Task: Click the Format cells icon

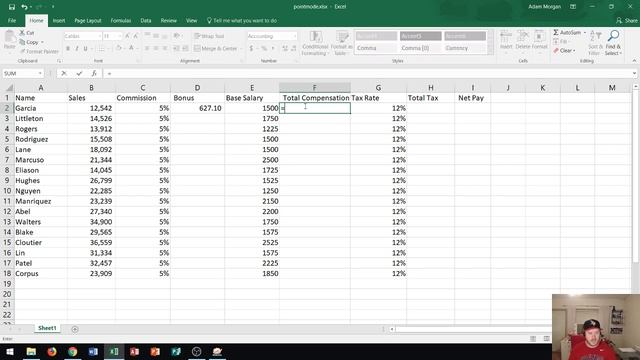Action: click(539, 40)
